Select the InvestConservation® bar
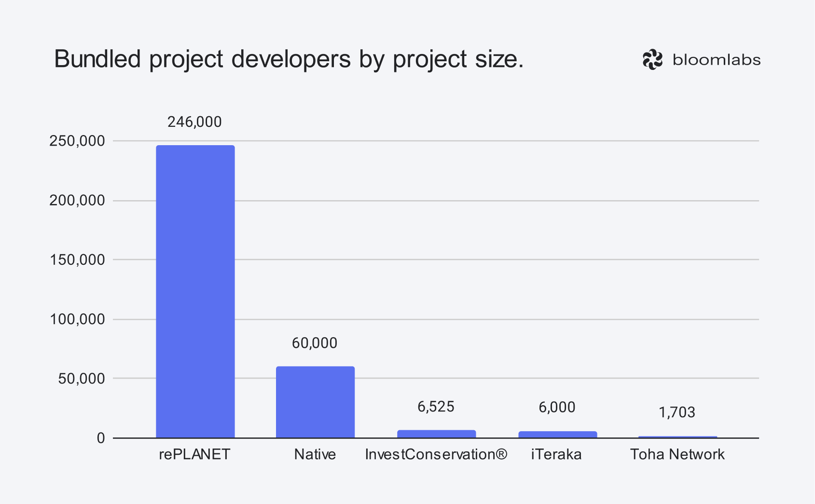Viewport: 815px width, 504px height. [x=436, y=434]
